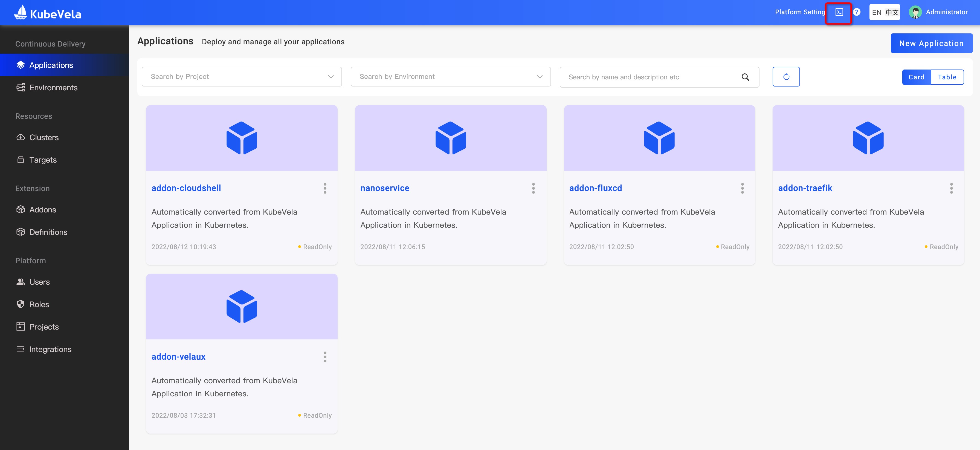
Task: Switch to Card view
Action: pyautogui.click(x=916, y=77)
